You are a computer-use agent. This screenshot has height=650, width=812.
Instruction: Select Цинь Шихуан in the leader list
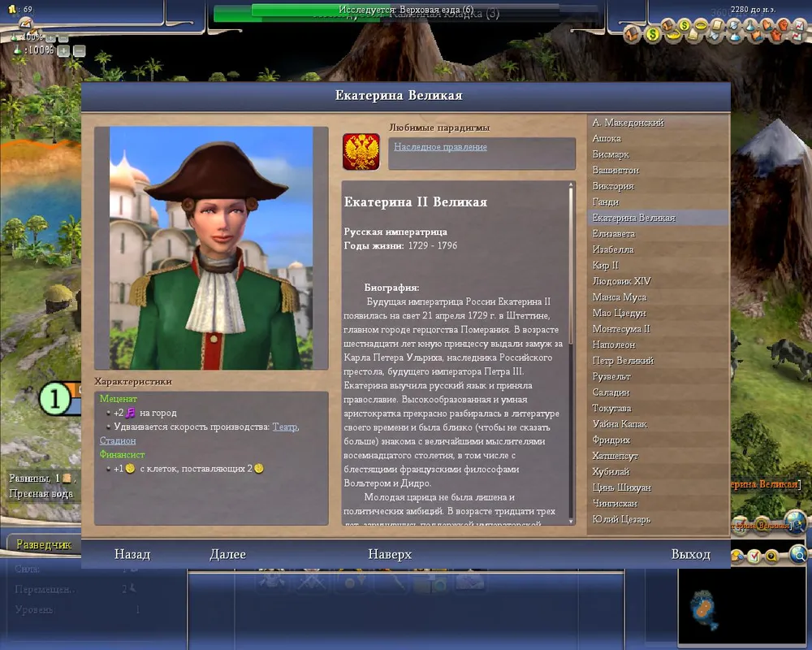(x=658, y=487)
